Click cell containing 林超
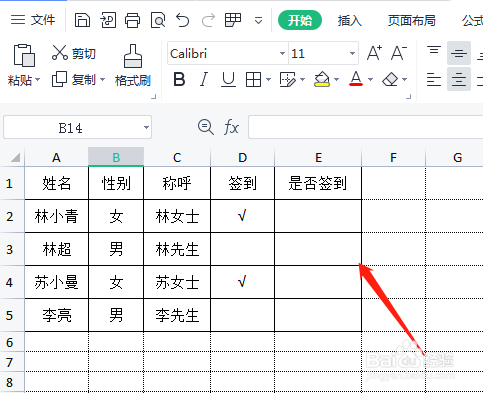 coord(56,249)
